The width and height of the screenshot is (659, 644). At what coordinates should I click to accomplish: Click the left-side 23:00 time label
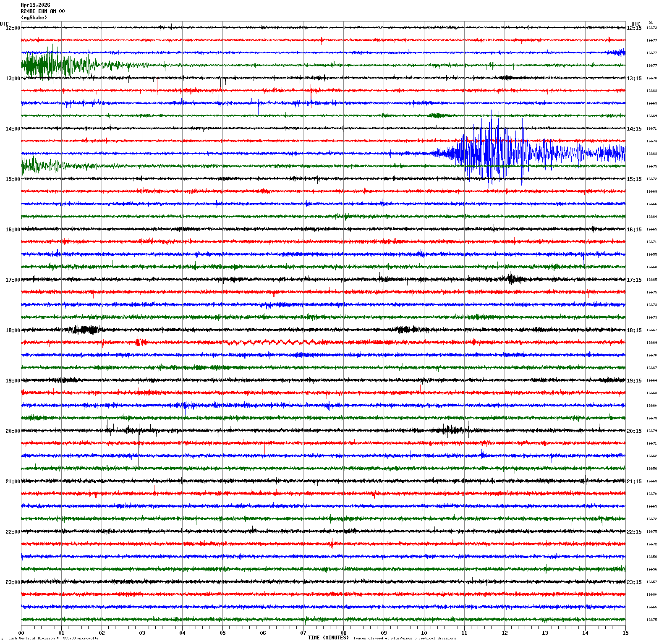coord(13,582)
